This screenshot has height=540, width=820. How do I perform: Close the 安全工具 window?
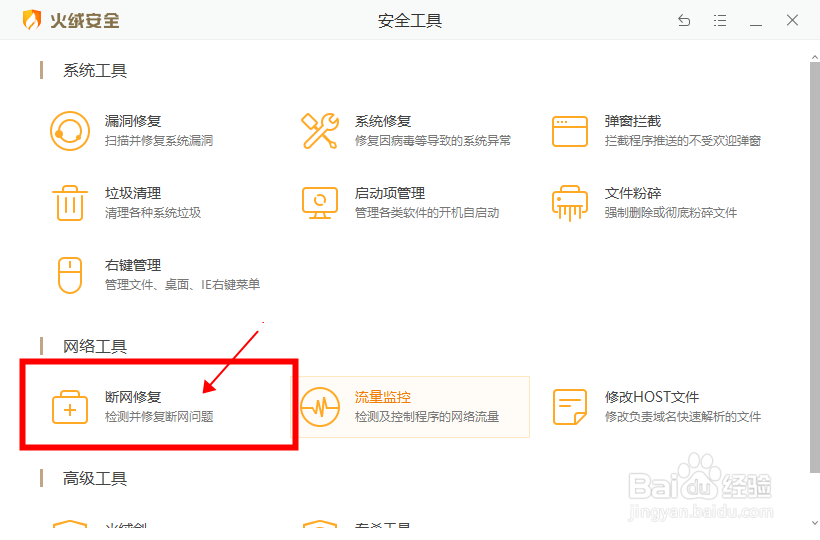pos(792,20)
